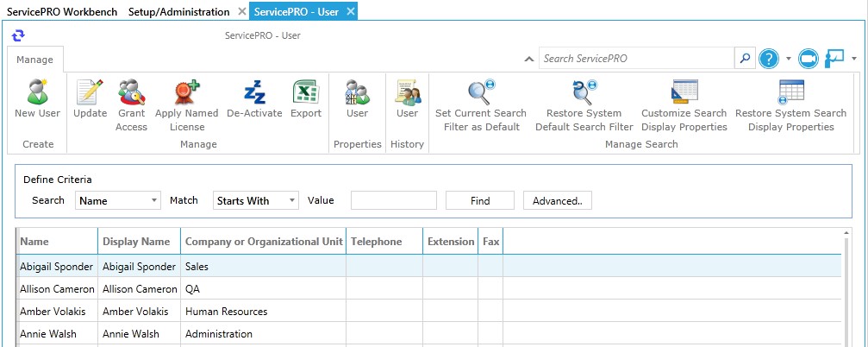The image size is (868, 347).
Task: Click Abigail Sponder in Display Name column
Action: (139, 267)
